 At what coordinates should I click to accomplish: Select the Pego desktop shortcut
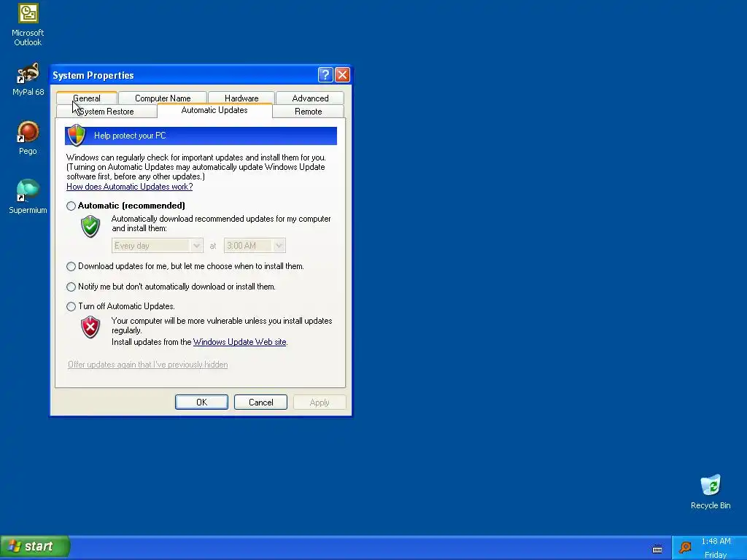tap(28, 138)
